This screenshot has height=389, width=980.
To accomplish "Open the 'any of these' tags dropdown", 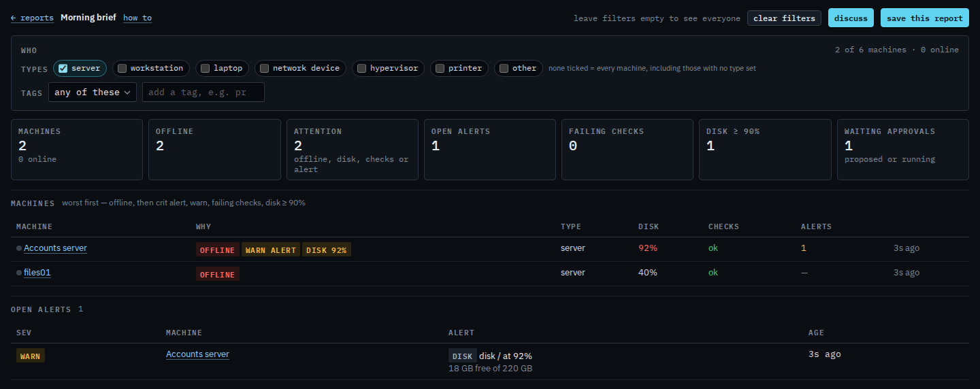I will pyautogui.click(x=93, y=92).
